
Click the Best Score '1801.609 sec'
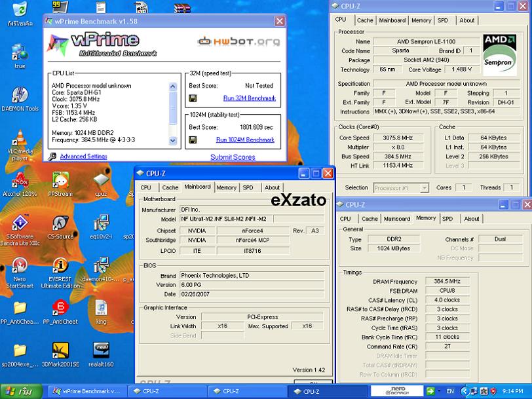click(x=257, y=127)
